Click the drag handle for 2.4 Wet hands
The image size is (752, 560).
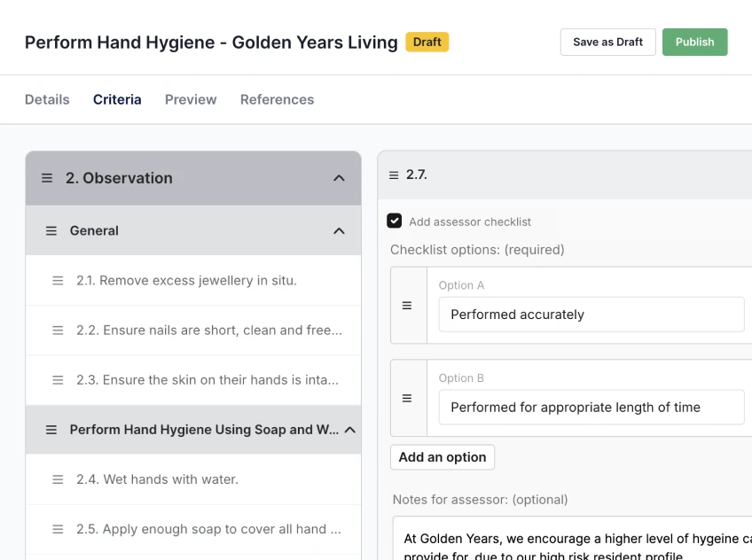click(56, 478)
